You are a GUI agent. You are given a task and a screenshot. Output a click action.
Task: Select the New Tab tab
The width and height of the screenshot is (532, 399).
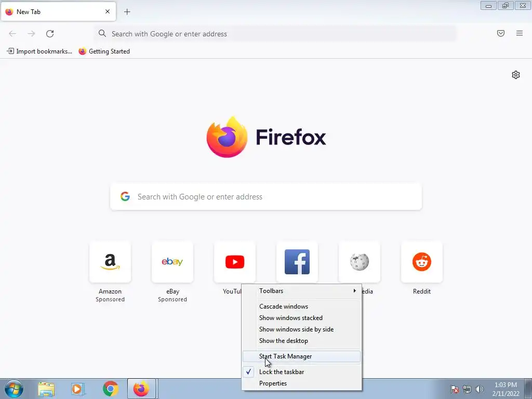tap(58, 11)
